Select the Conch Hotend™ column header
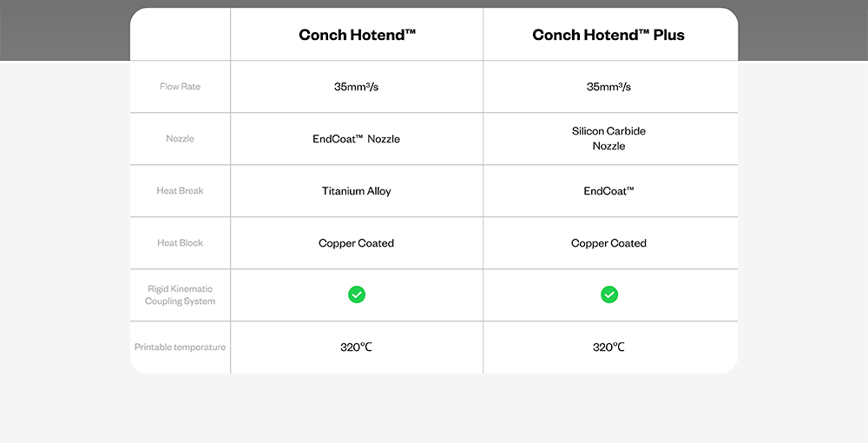Image resolution: width=868 pixels, height=443 pixels. 357,35
